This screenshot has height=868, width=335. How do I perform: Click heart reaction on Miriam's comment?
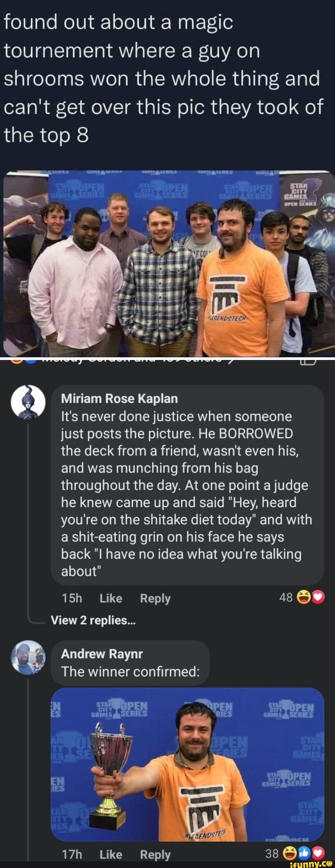click(319, 598)
